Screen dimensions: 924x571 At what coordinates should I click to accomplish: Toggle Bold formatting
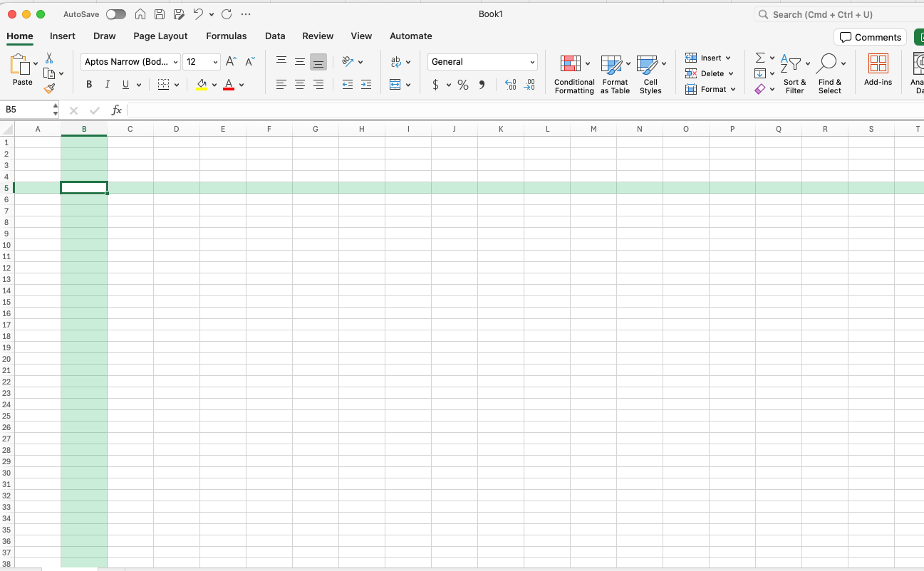89,85
